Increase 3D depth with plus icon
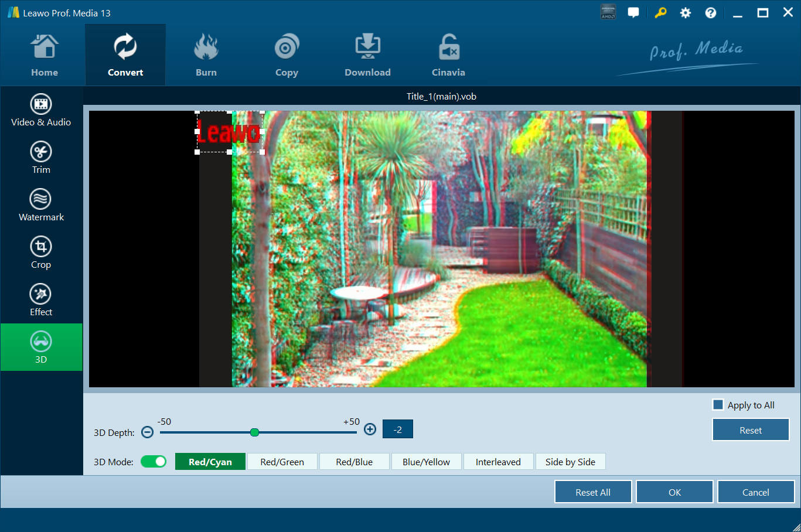 point(370,429)
